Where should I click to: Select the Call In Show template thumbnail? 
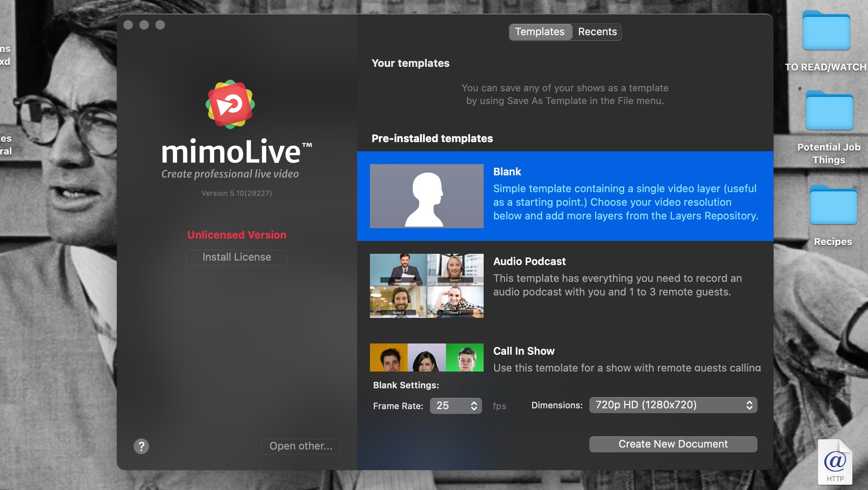coord(426,357)
